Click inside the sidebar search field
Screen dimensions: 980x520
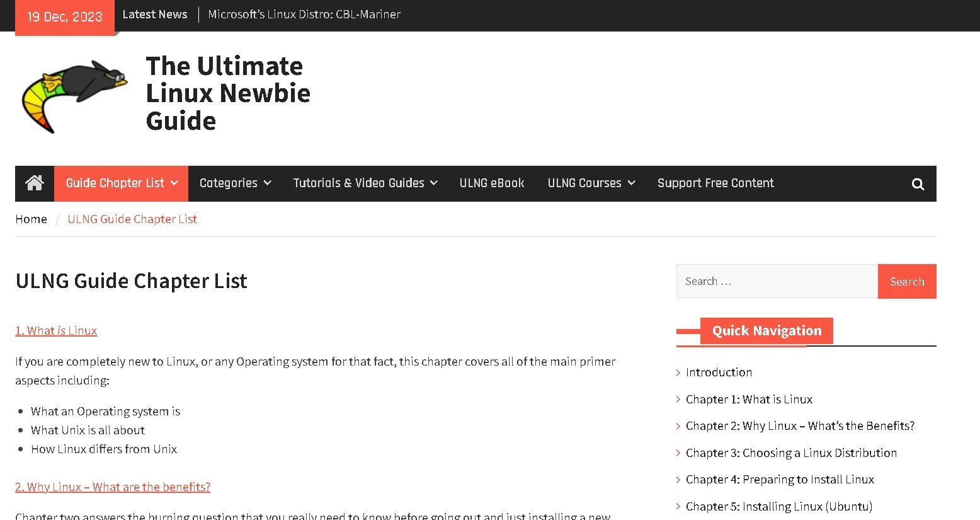pyautogui.click(x=777, y=281)
